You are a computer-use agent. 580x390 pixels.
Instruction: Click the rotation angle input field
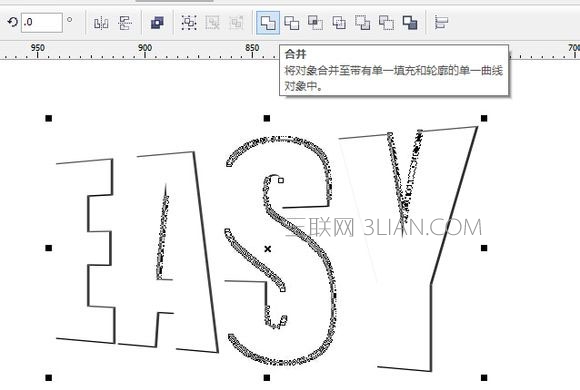pyautogui.click(x=41, y=22)
